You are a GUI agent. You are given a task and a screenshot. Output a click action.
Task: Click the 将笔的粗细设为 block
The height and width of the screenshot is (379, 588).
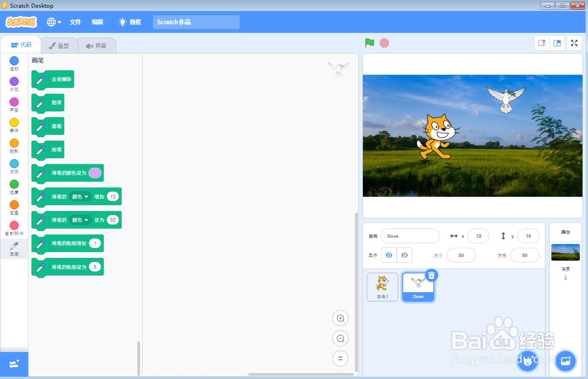(x=68, y=267)
